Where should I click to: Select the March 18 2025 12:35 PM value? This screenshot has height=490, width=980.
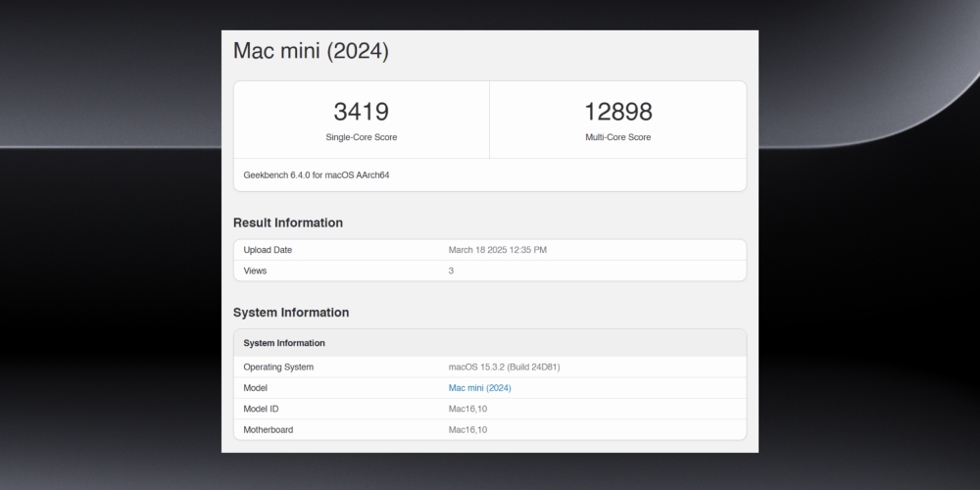[x=497, y=250]
